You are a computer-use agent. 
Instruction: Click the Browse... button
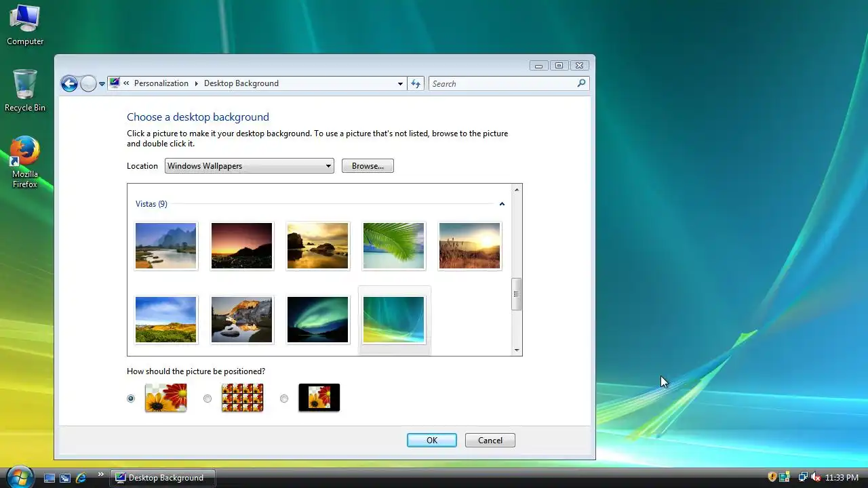tap(368, 166)
